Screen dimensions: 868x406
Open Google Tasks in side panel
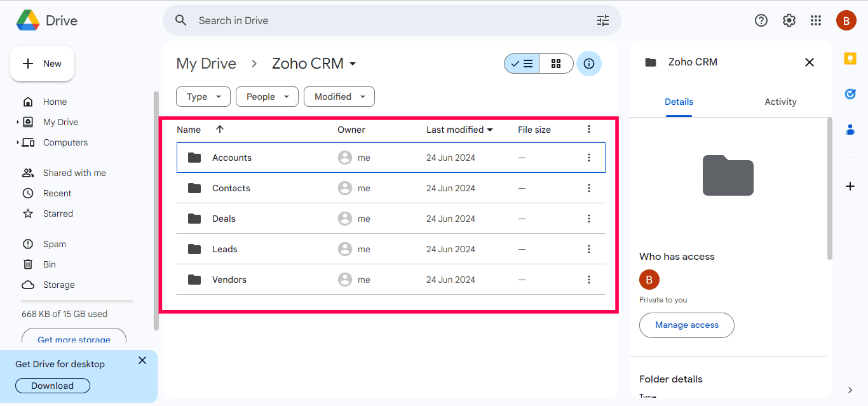[x=850, y=94]
